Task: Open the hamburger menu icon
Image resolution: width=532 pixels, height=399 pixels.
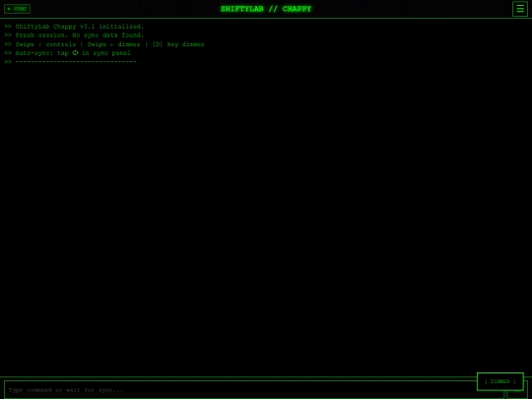Action: pyautogui.click(x=520, y=9)
